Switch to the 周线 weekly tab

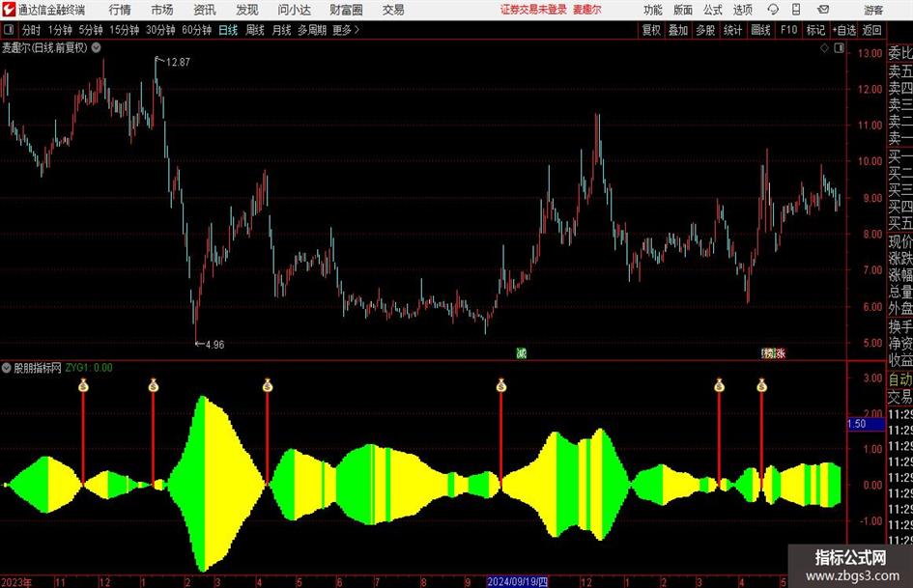tap(254, 30)
